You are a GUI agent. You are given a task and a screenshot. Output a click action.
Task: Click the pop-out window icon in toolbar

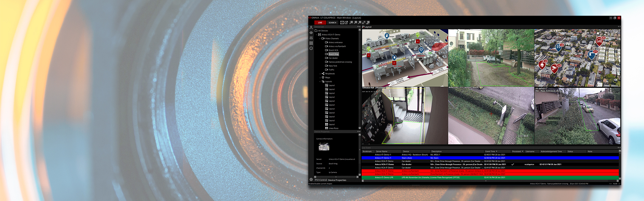pyautogui.click(x=346, y=22)
